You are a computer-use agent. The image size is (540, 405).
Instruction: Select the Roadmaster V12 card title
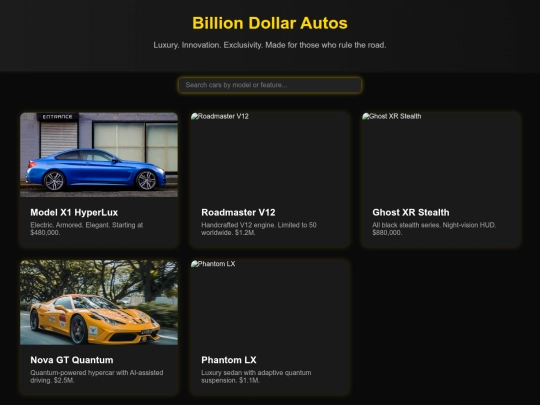[x=238, y=212]
